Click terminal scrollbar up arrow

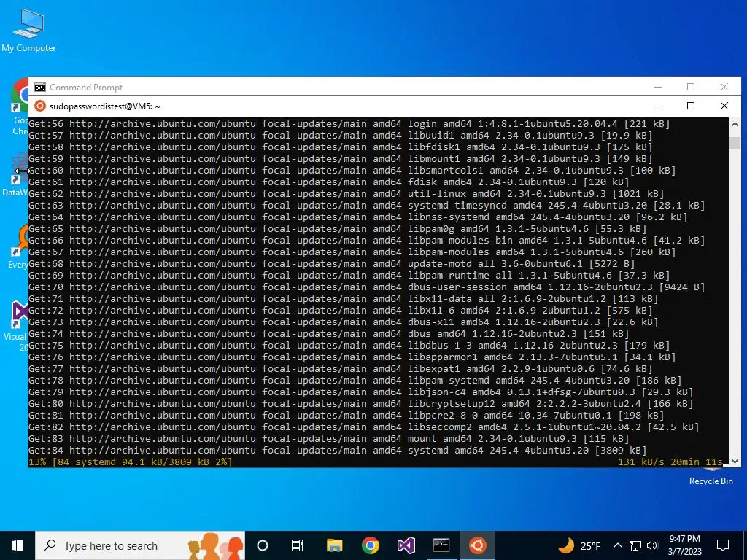(735, 122)
